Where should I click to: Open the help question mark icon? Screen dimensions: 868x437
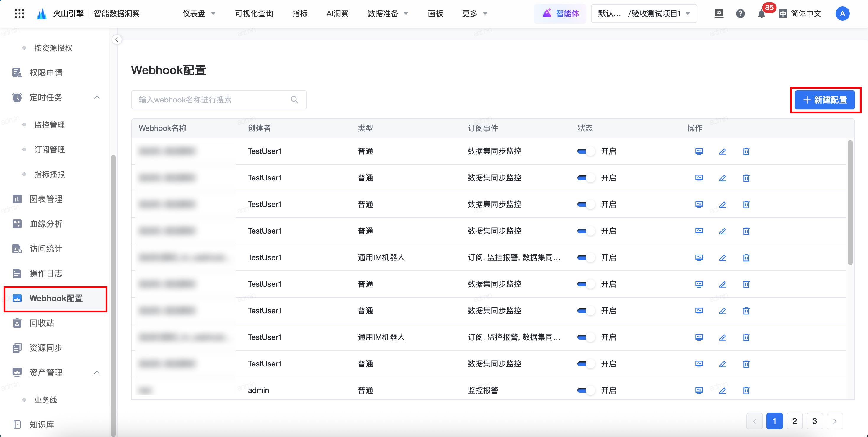click(740, 14)
